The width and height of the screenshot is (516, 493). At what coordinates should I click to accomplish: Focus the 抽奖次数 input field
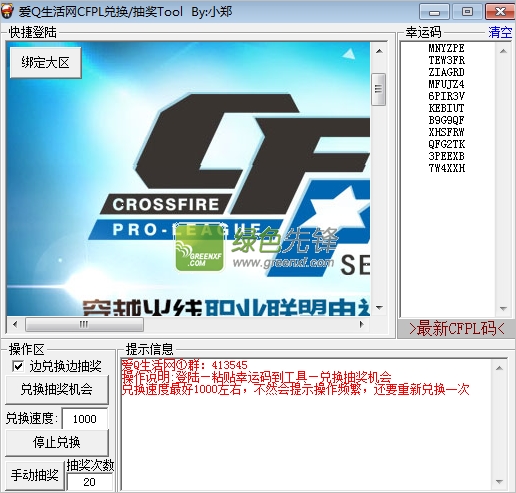(89, 482)
